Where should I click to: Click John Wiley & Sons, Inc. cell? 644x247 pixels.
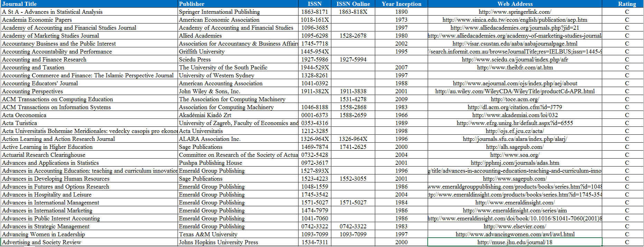point(238,91)
